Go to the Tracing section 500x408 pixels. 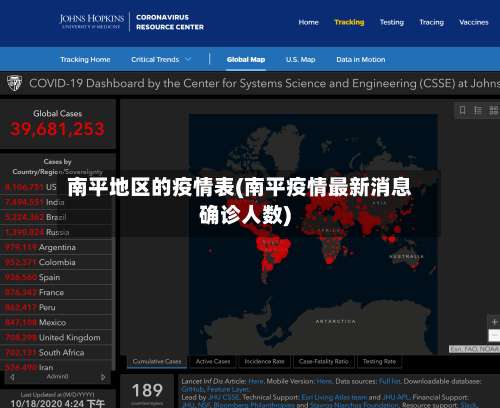[x=432, y=22]
